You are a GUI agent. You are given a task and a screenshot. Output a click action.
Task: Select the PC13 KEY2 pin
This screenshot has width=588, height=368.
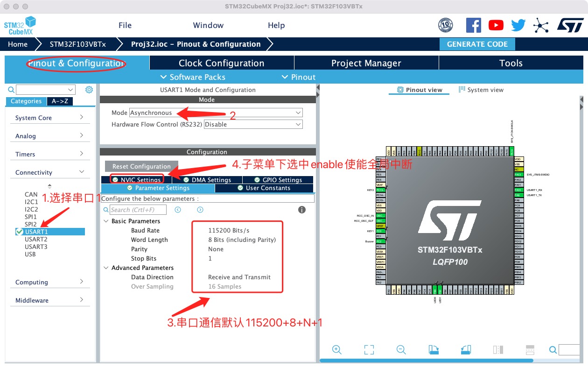click(x=380, y=190)
